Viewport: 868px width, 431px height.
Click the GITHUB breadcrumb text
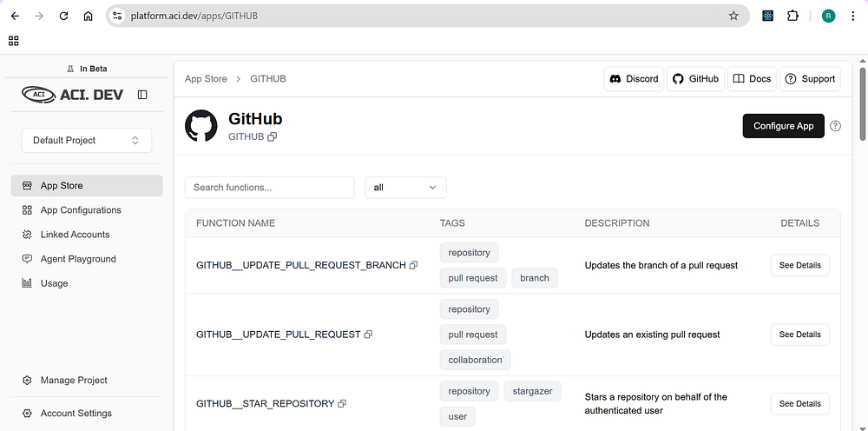coord(268,79)
